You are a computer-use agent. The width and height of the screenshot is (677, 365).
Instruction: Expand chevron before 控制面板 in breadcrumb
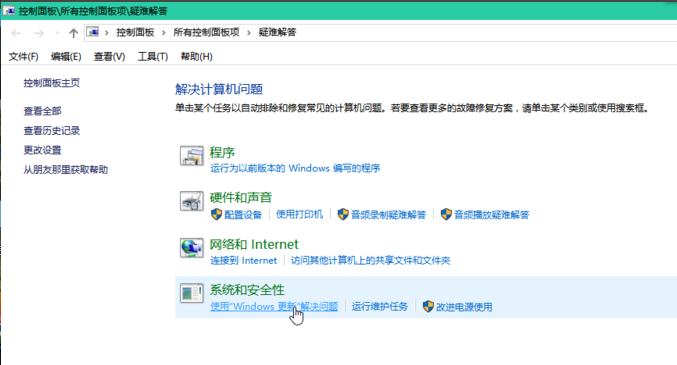tap(106, 32)
